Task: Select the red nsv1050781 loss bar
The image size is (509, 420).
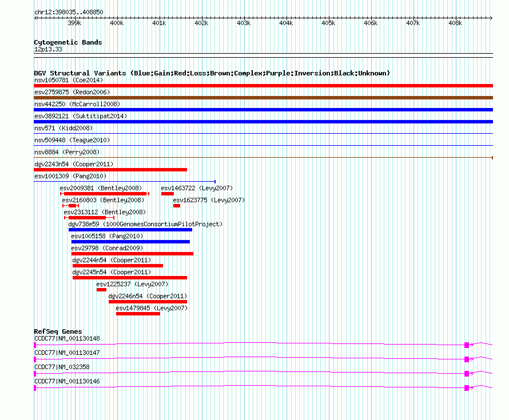Action: pyautogui.click(x=263, y=86)
